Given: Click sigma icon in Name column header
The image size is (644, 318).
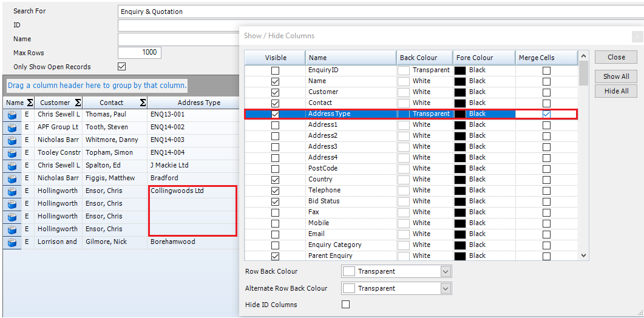Looking at the screenshot, I should click(30, 103).
